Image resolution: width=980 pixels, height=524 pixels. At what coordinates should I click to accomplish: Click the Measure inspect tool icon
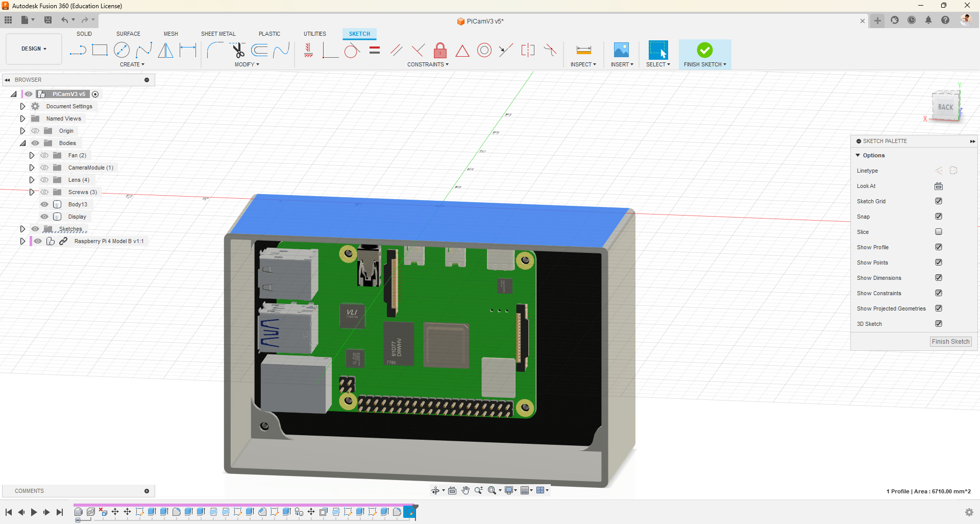click(x=583, y=50)
